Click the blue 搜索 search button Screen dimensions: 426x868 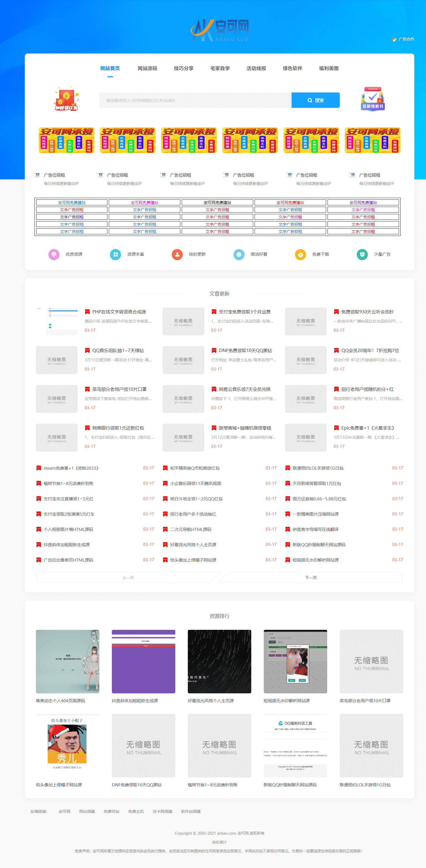click(x=316, y=100)
